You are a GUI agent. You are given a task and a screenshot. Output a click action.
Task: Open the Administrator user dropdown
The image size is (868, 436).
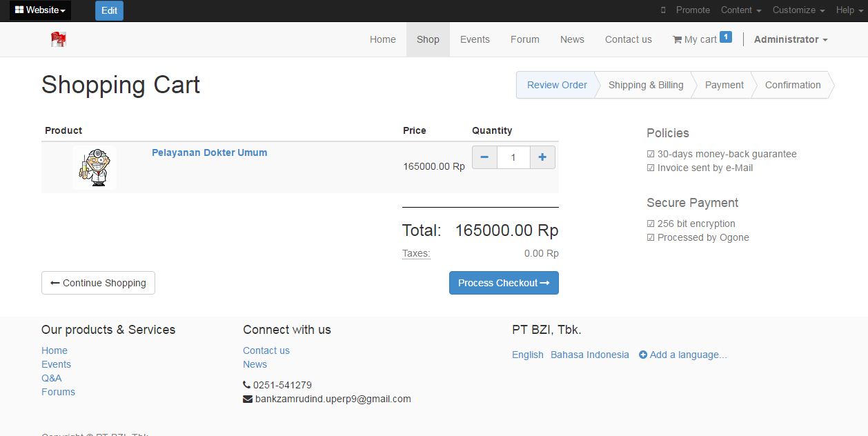(791, 39)
